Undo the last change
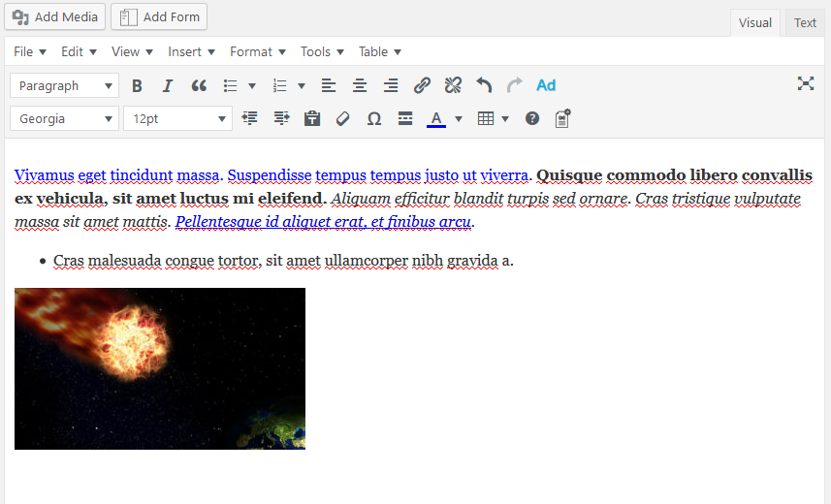The width and height of the screenshot is (831, 504). pyautogui.click(x=484, y=85)
